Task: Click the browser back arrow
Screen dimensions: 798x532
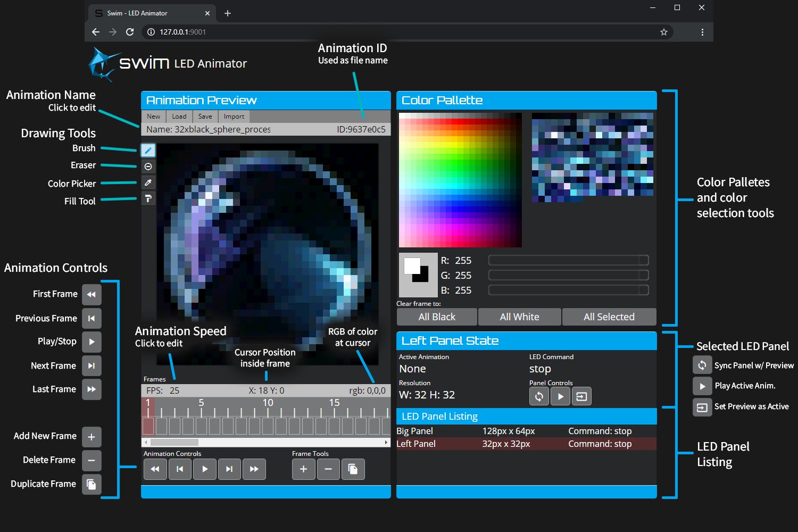Action: [96, 32]
